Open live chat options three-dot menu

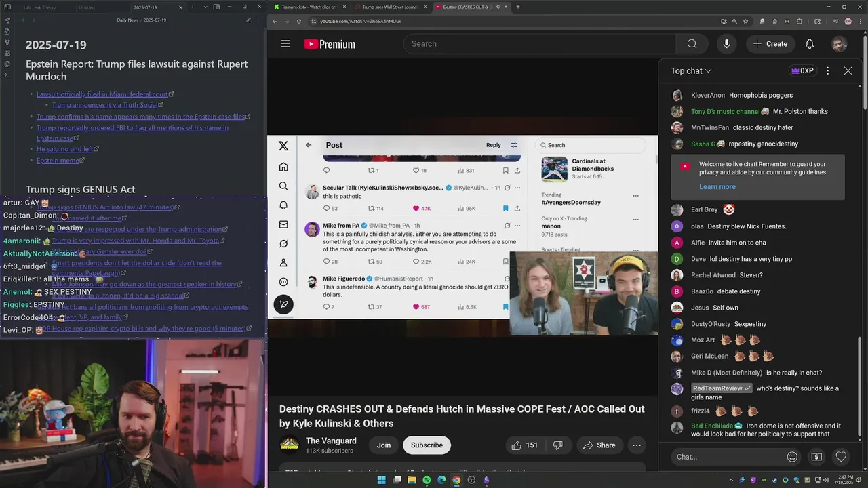tap(827, 70)
